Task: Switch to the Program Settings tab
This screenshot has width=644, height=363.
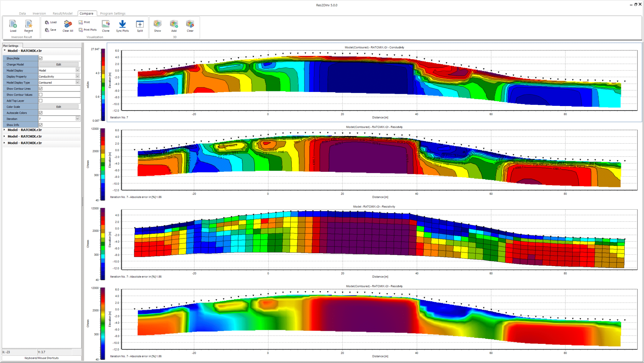Action: tap(112, 13)
